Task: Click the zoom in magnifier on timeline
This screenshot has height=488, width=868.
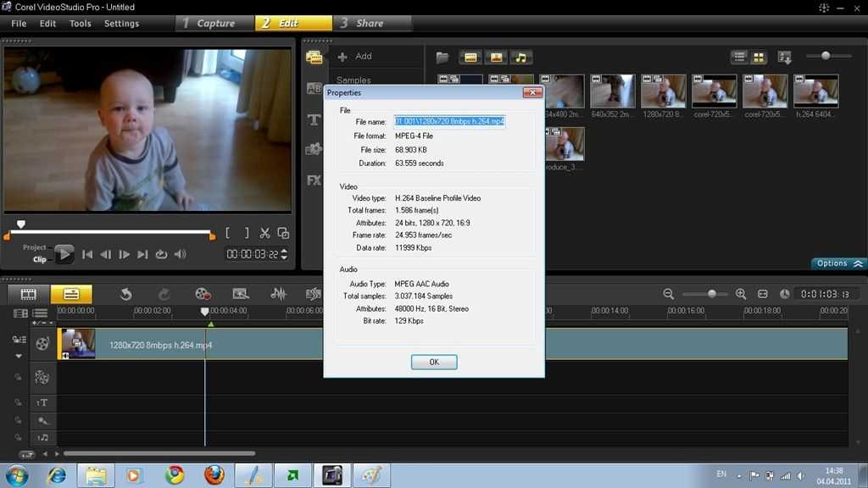Action: tap(741, 294)
